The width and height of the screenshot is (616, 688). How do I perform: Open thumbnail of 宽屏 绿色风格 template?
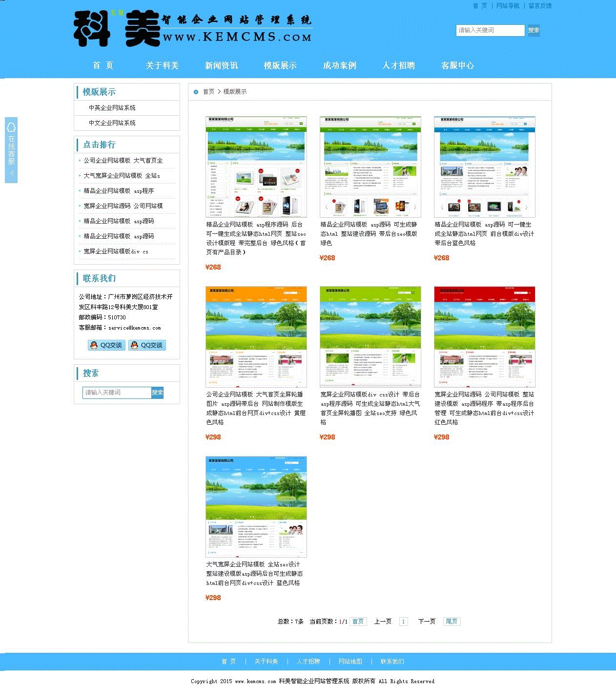pos(370,337)
